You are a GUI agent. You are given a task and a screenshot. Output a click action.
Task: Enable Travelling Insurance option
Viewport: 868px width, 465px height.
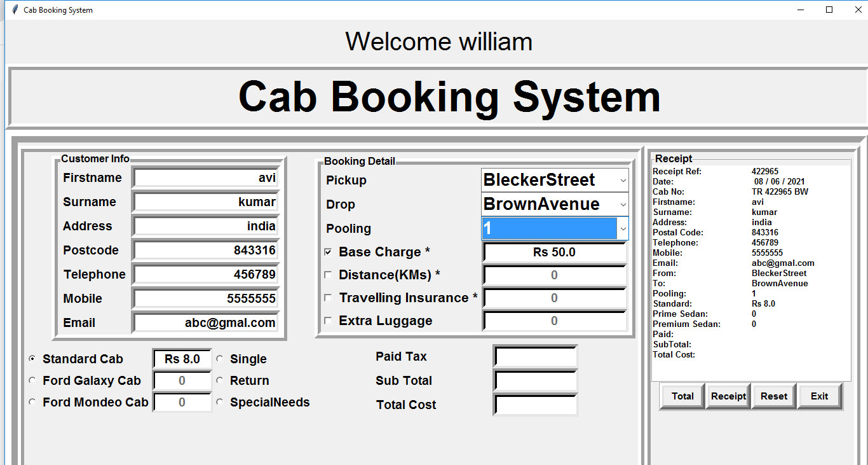[x=329, y=298]
